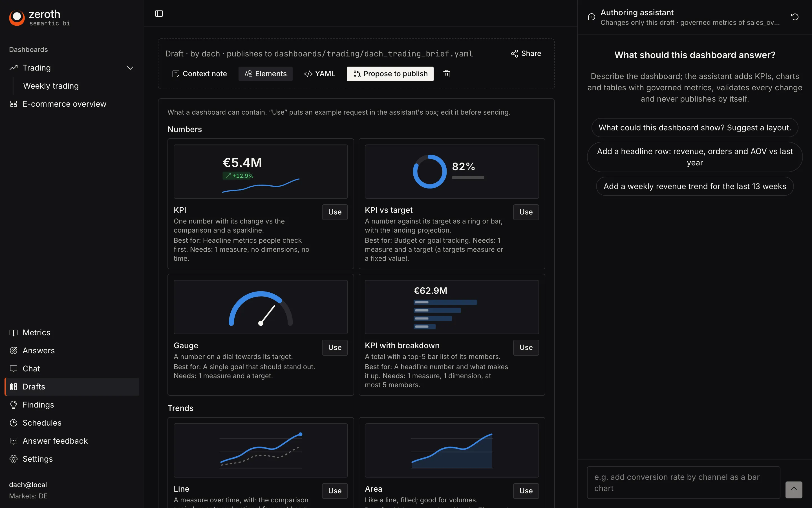
Task: Click the Chat bubble icon
Action: point(14,369)
